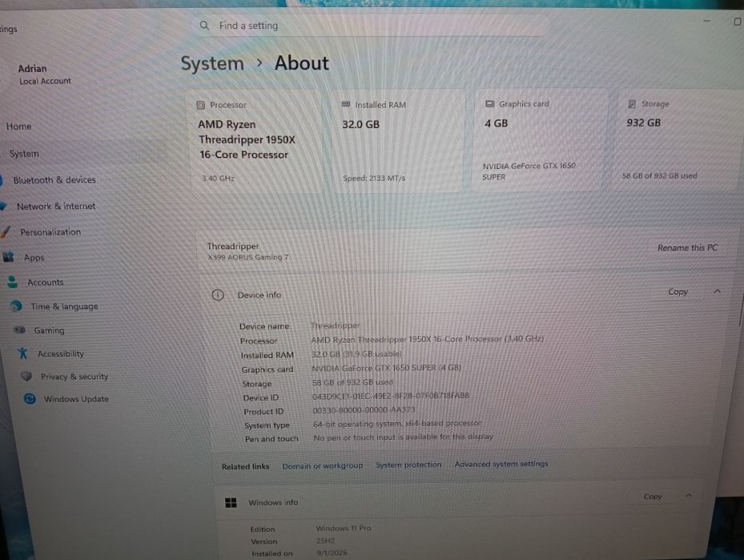Open the Installed RAM card
This screenshot has height=560, width=744.
pos(397,141)
